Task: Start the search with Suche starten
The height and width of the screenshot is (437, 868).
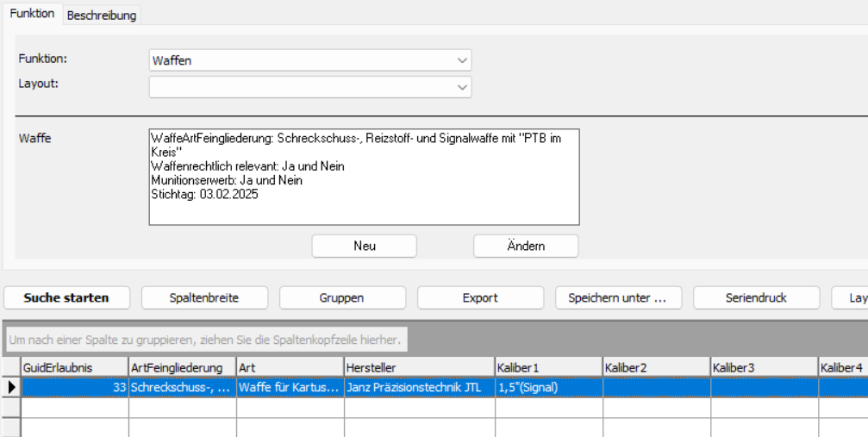Action: click(x=66, y=298)
